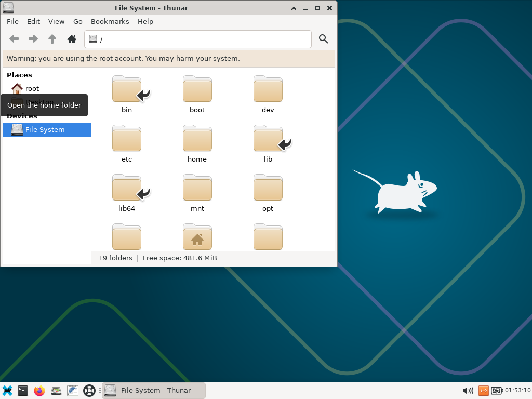Open the File menu

[12, 21]
